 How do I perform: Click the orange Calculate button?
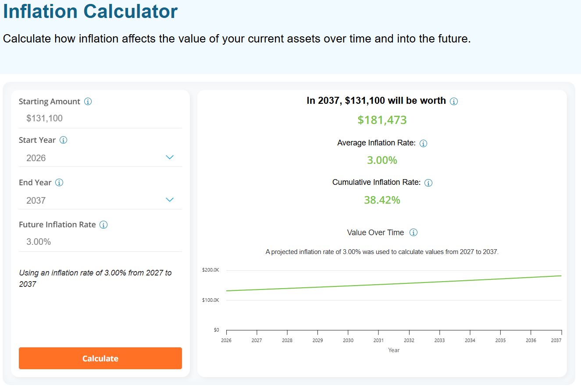[x=100, y=358]
